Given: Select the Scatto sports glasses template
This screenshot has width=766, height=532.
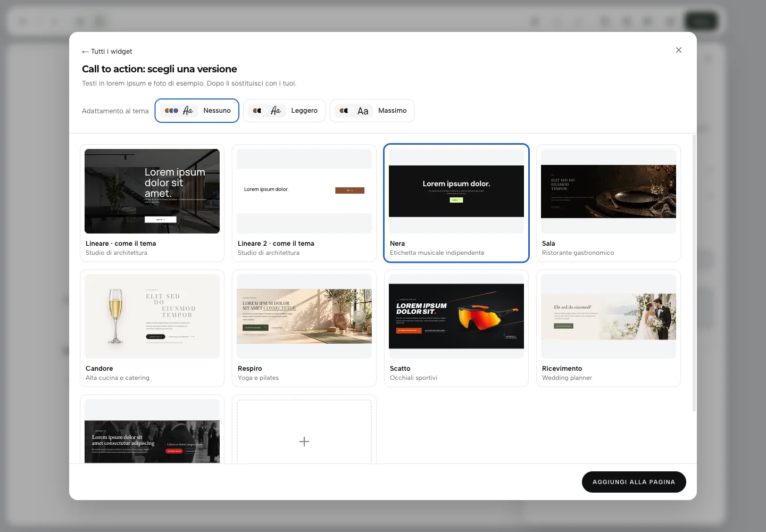Looking at the screenshot, I should click(456, 328).
